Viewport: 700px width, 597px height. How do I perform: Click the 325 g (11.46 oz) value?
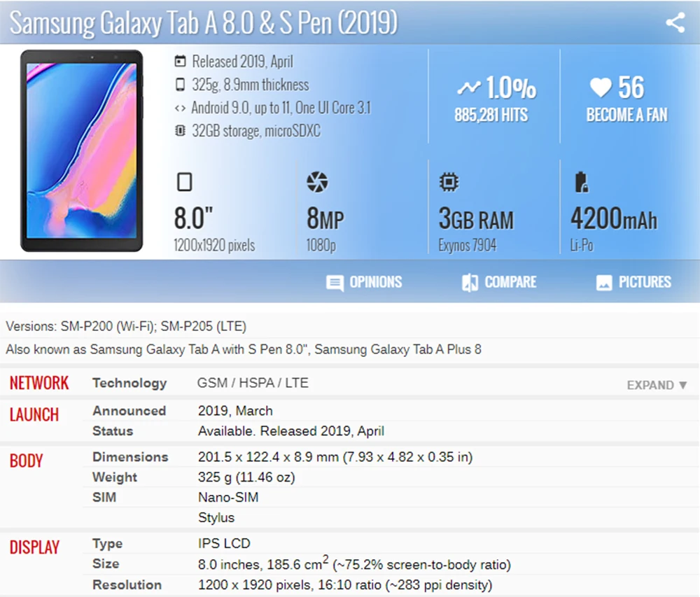[x=246, y=477]
